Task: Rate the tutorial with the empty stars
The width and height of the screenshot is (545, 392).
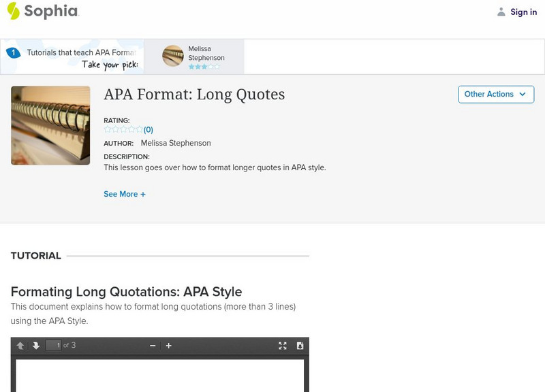Action: [123, 129]
